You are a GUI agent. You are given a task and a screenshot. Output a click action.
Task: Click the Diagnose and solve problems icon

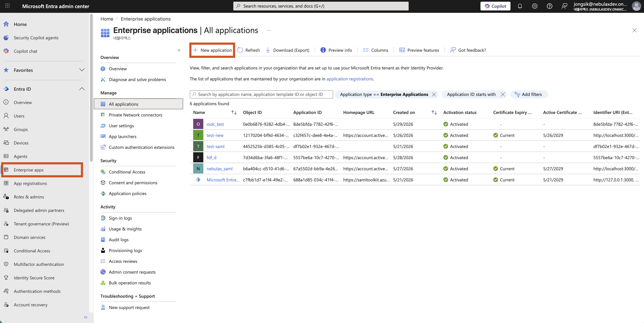[103, 80]
